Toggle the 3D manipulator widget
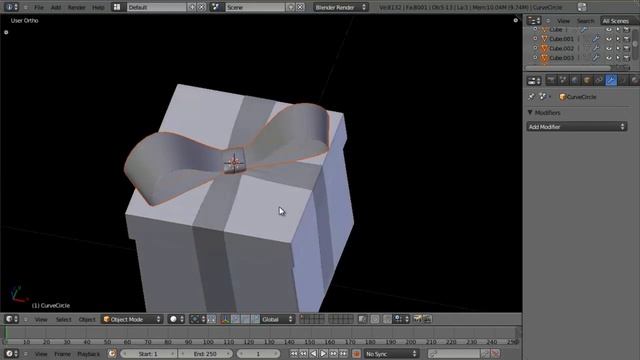Screen dimensions: 640x360 (x=225, y=319)
